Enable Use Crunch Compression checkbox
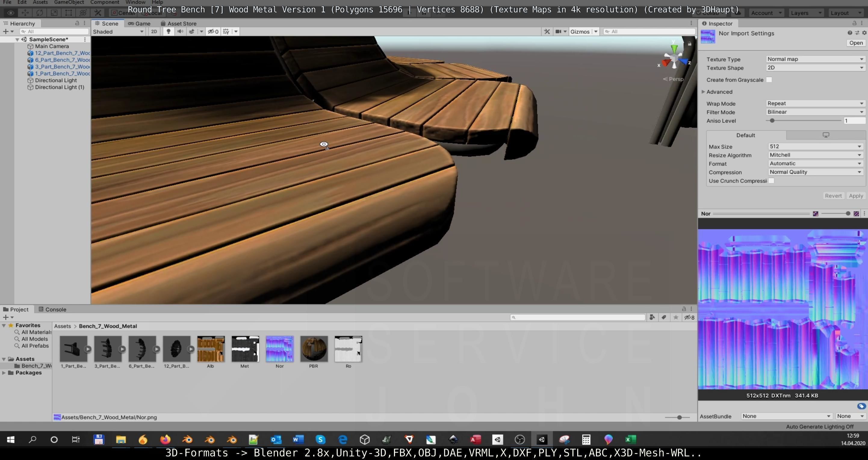 pyautogui.click(x=771, y=181)
